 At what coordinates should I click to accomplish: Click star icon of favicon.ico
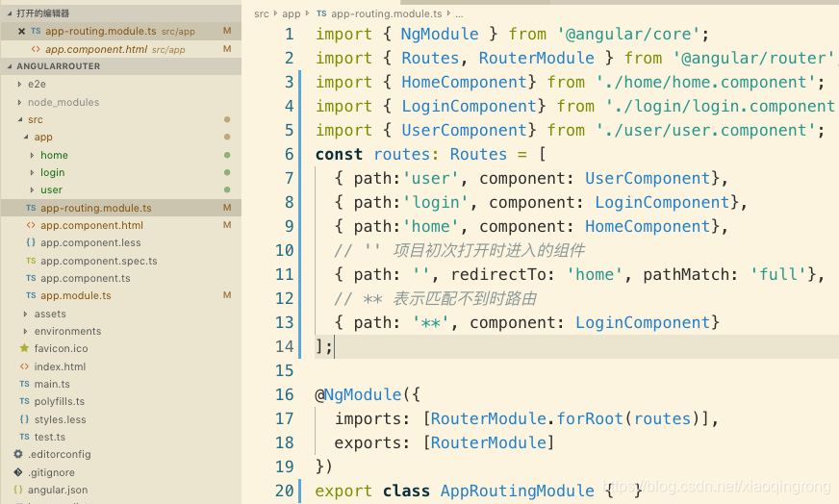pyautogui.click(x=24, y=348)
